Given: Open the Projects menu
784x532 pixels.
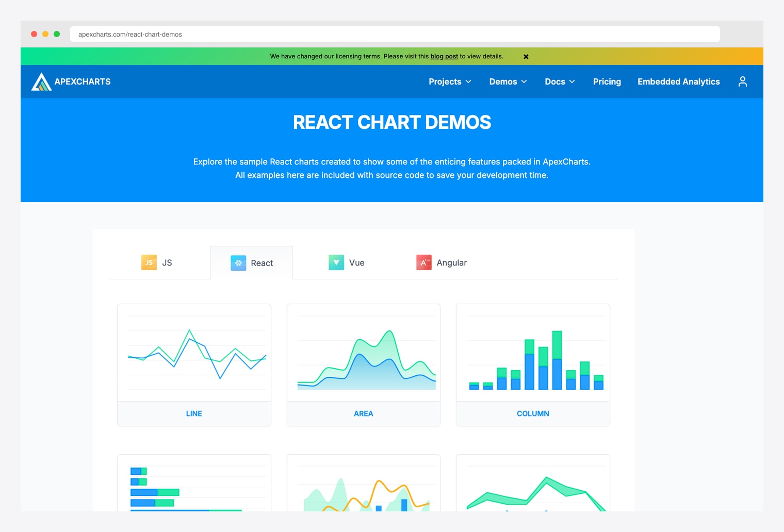Looking at the screenshot, I should [x=450, y=81].
